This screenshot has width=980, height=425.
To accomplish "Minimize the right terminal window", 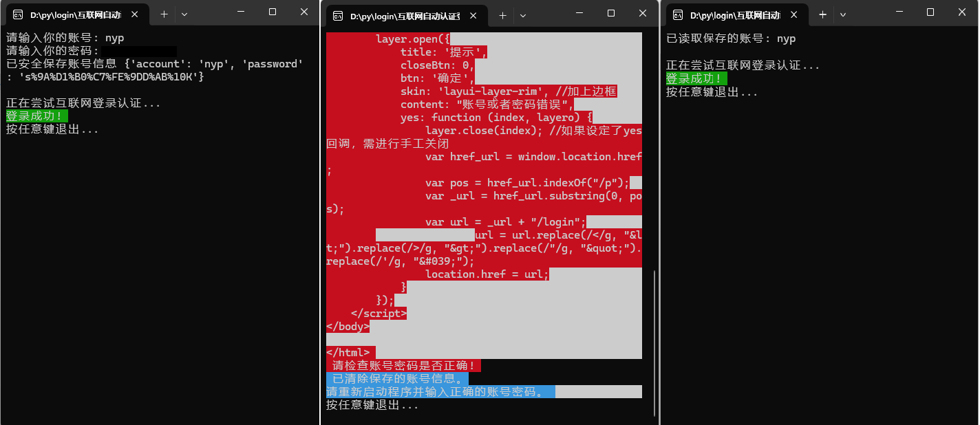I will [x=899, y=12].
